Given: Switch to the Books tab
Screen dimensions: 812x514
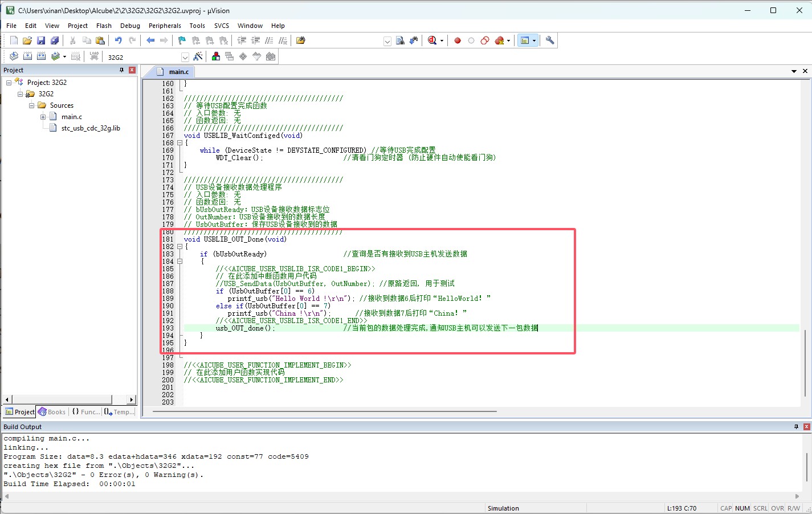Looking at the screenshot, I should point(52,412).
